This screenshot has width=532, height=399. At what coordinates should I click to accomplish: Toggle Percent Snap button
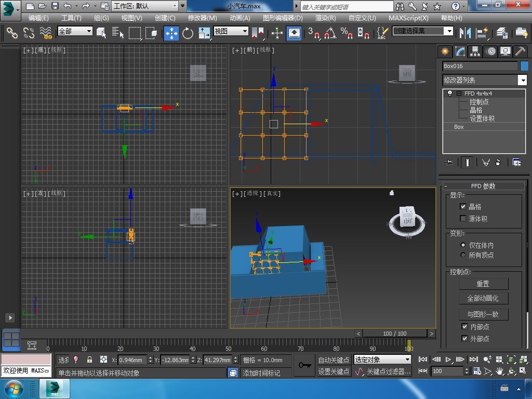pyautogui.click(x=347, y=33)
